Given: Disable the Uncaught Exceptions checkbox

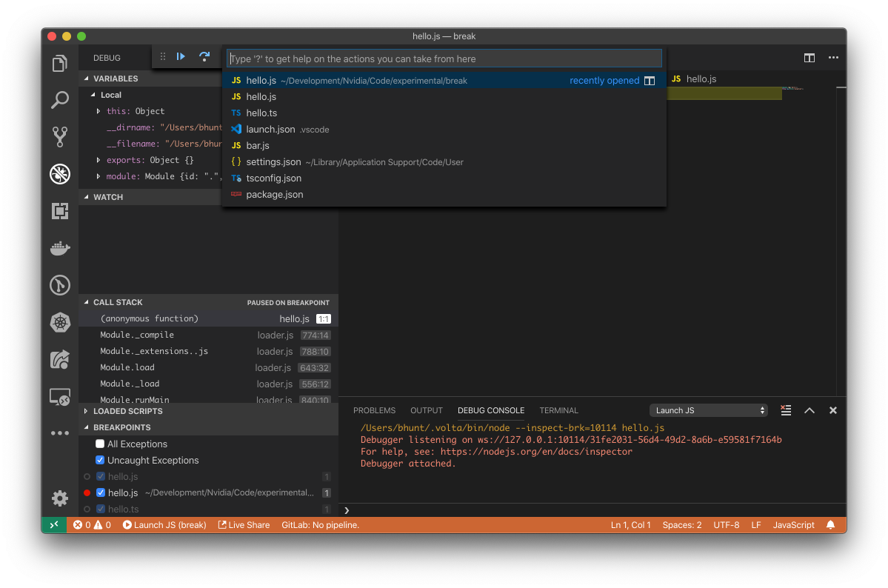Looking at the screenshot, I should pyautogui.click(x=100, y=460).
